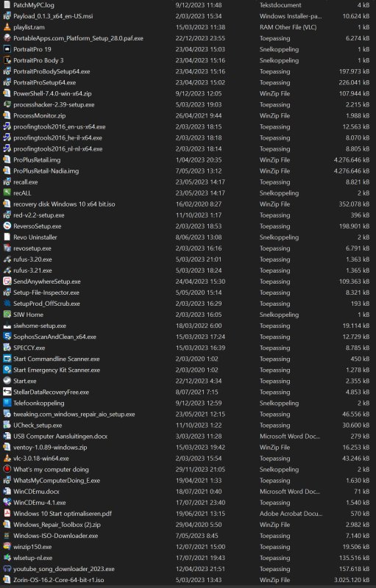
Task: Select PowerShell-7.4.0-win-x64.zip file name
Action: pyautogui.click(x=52, y=93)
